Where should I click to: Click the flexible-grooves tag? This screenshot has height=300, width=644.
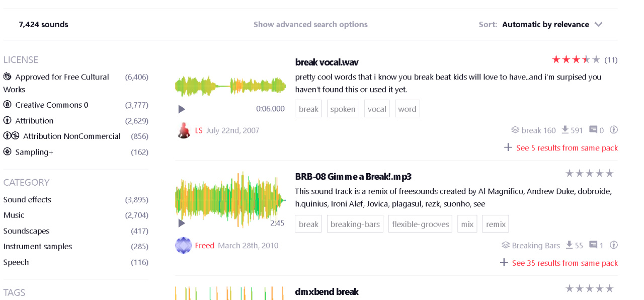pyautogui.click(x=420, y=224)
